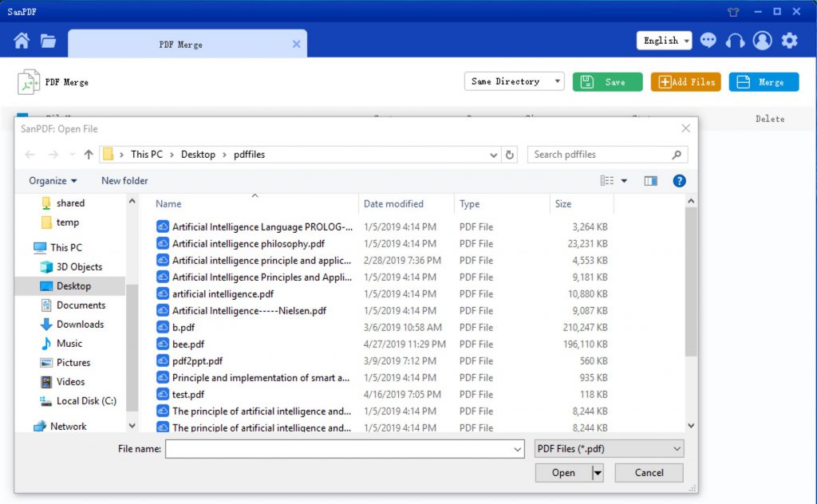817x504 pixels.
Task: Select the Desktop item in navigation tree
Action: tap(73, 286)
